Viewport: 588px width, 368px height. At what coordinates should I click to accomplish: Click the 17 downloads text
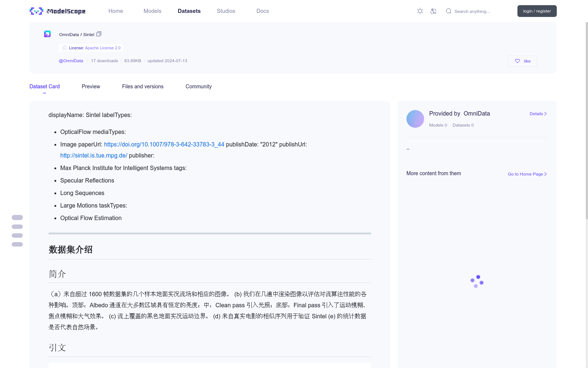[x=104, y=61]
